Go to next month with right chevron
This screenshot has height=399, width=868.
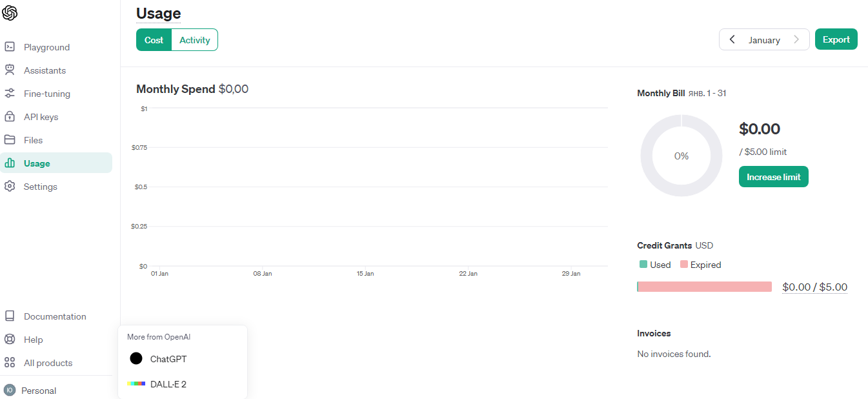pos(796,39)
